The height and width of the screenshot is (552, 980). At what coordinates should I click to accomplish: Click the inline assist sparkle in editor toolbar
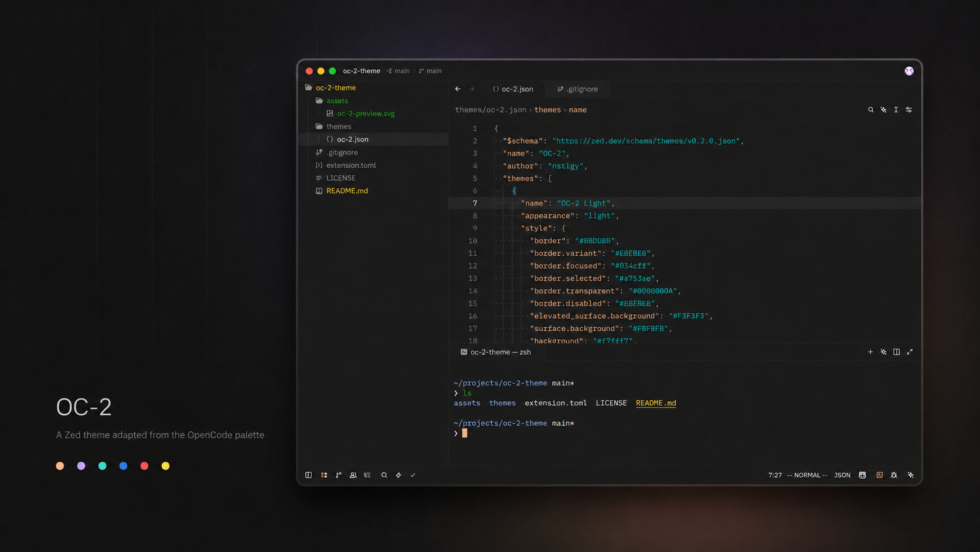point(883,110)
